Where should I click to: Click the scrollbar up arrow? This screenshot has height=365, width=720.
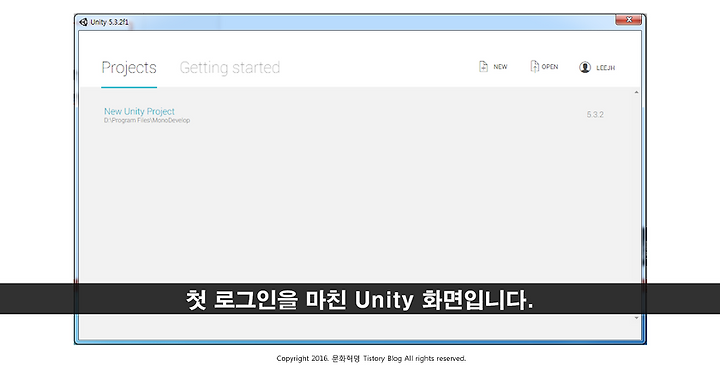tap(636, 92)
